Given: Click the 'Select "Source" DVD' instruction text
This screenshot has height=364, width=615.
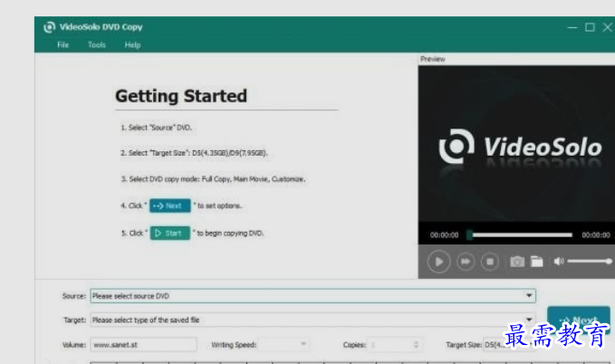Looking at the screenshot, I should point(156,128).
